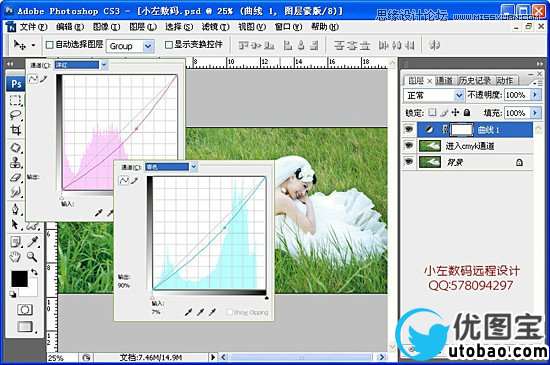
Task: Open the Group auto-select dropdown
Action: (148, 46)
